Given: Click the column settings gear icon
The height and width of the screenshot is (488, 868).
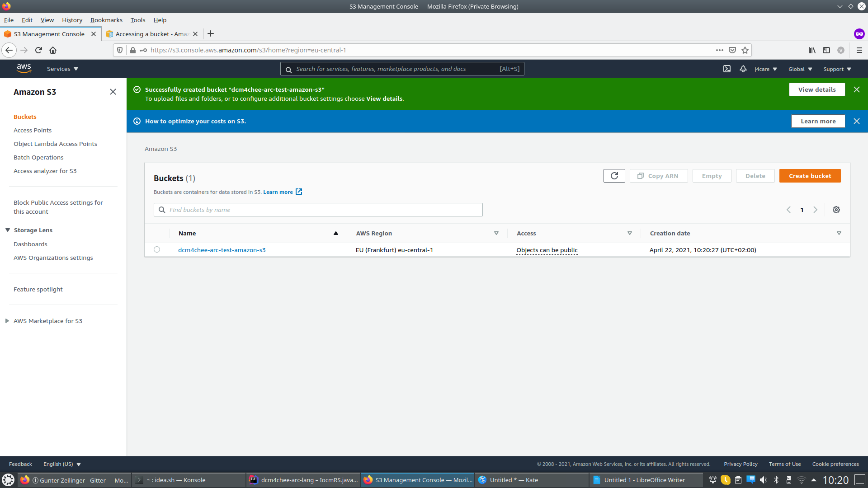Looking at the screenshot, I should tap(836, 210).
